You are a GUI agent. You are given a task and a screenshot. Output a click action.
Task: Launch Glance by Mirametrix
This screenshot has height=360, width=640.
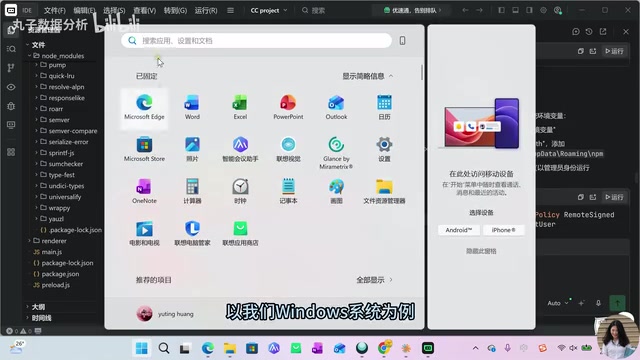coord(336,153)
